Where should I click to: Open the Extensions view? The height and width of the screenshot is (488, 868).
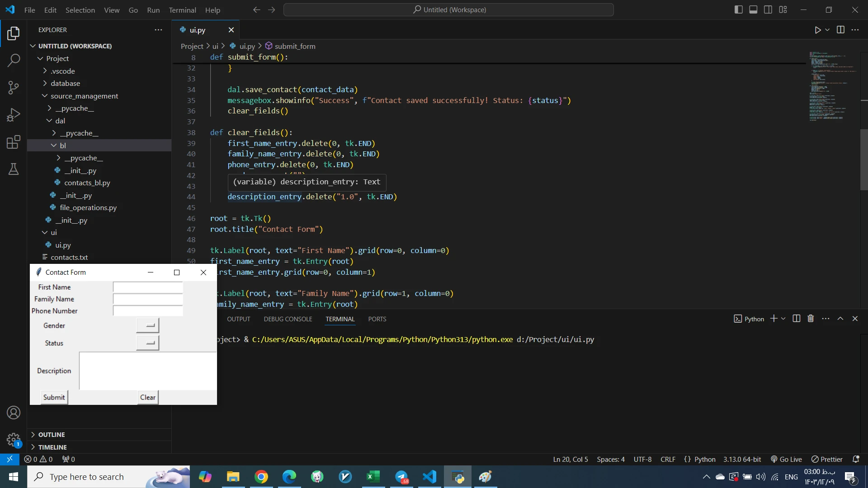14,142
